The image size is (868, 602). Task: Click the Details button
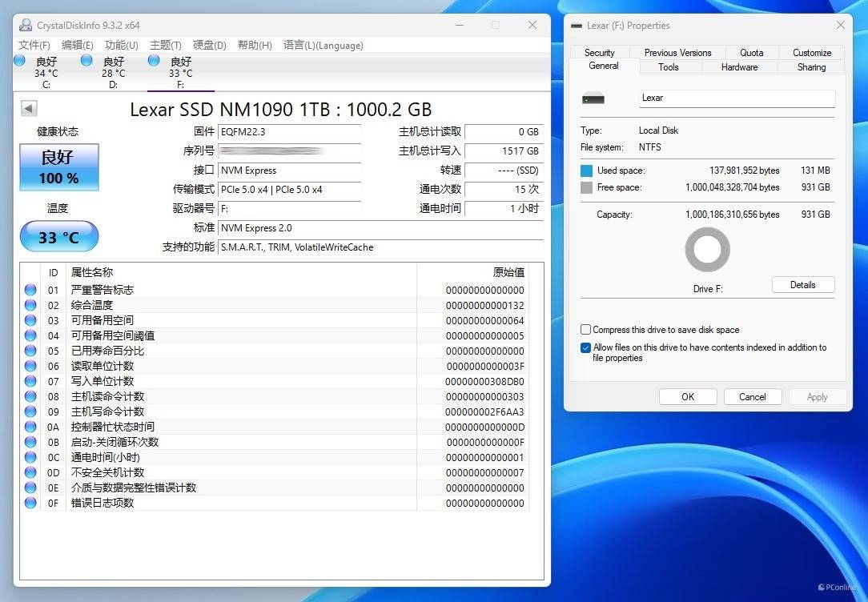(802, 285)
